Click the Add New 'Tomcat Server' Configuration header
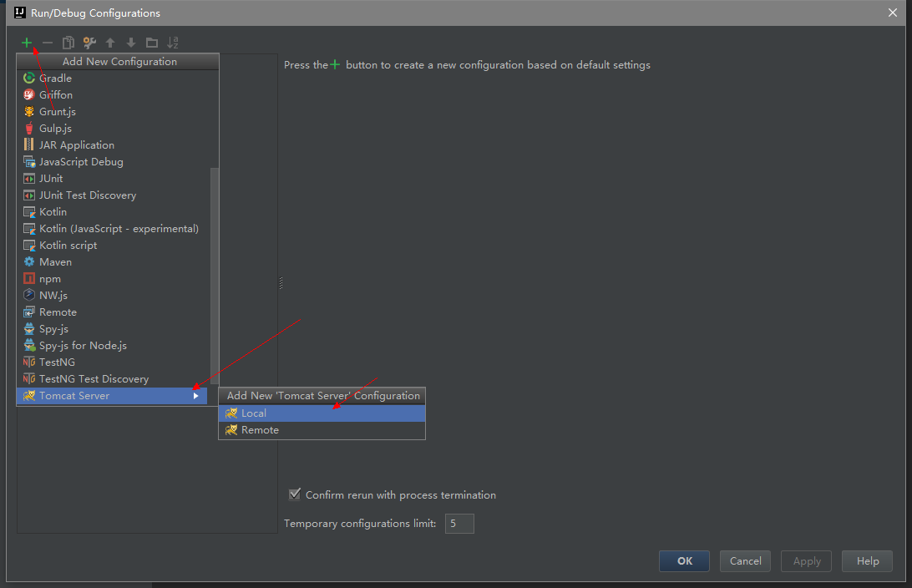Screen dimensions: 912x588 323,396
